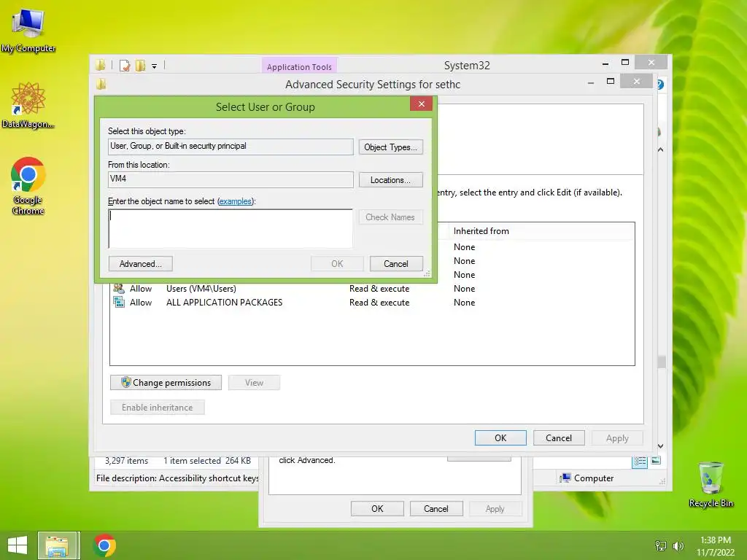This screenshot has width=747, height=560.
Task: Click the VM4 location field
Action: [x=231, y=179]
